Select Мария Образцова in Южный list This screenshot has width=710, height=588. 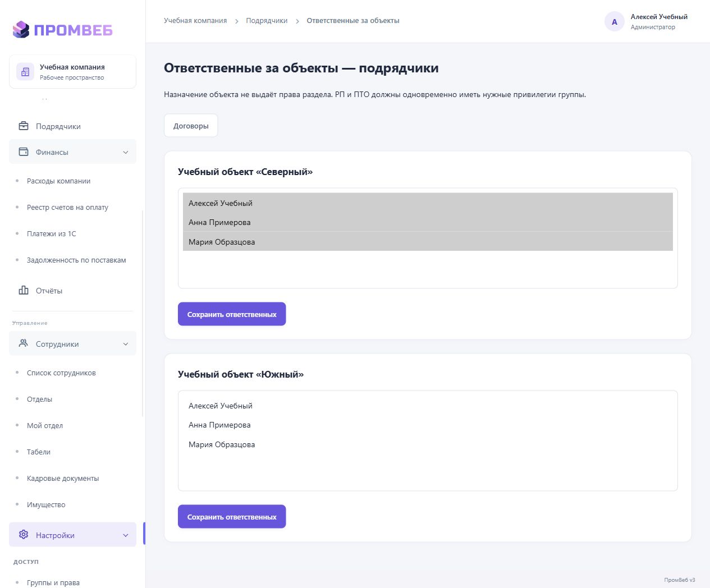428,444
